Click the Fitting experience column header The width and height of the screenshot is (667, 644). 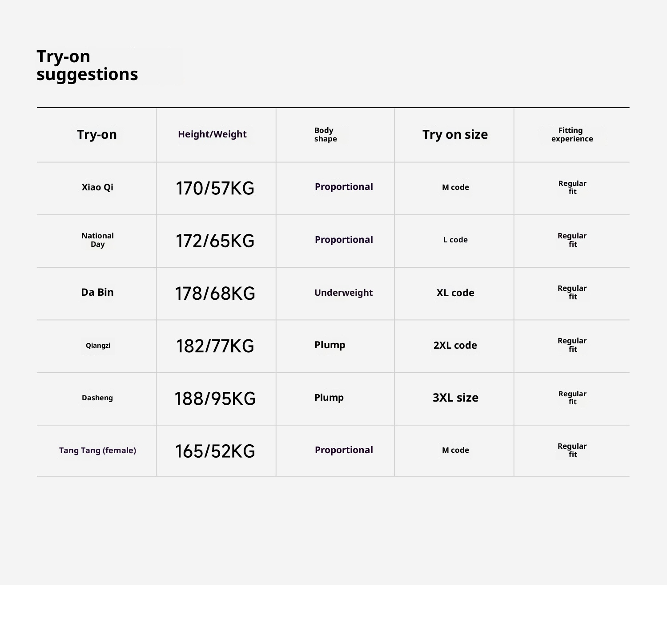572,134
